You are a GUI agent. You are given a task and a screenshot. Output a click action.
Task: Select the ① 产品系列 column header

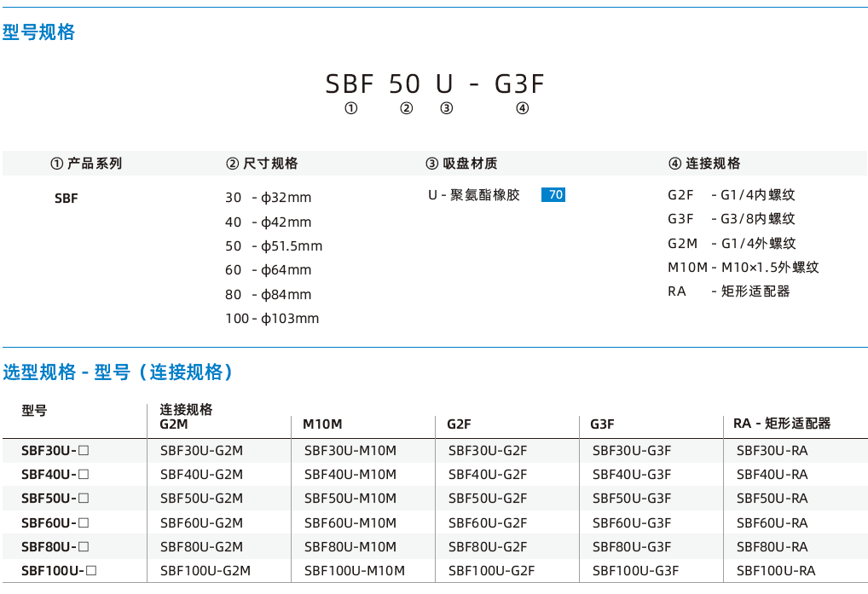click(86, 164)
